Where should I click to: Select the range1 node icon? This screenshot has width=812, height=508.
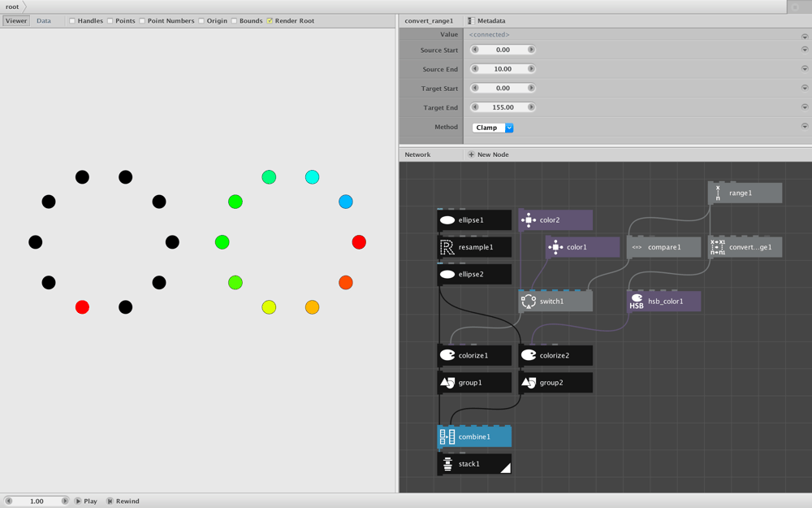pyautogui.click(x=718, y=193)
